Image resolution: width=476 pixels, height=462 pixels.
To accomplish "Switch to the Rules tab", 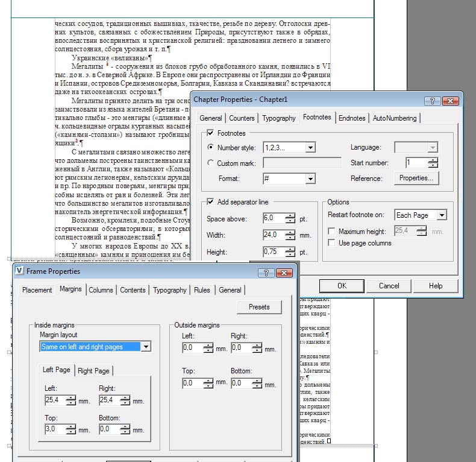I will coord(202,290).
